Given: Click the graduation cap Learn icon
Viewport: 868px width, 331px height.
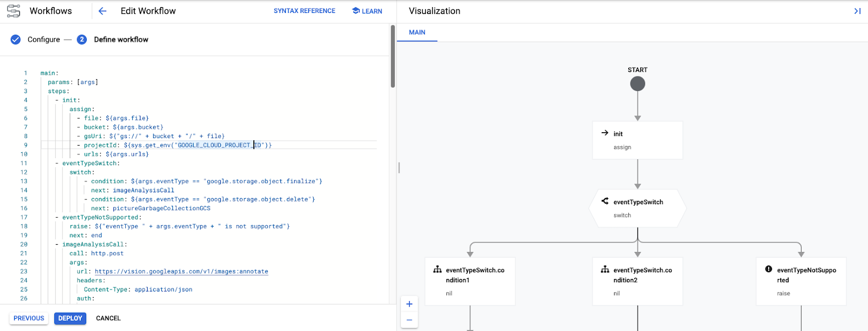Looking at the screenshot, I should 356,11.
